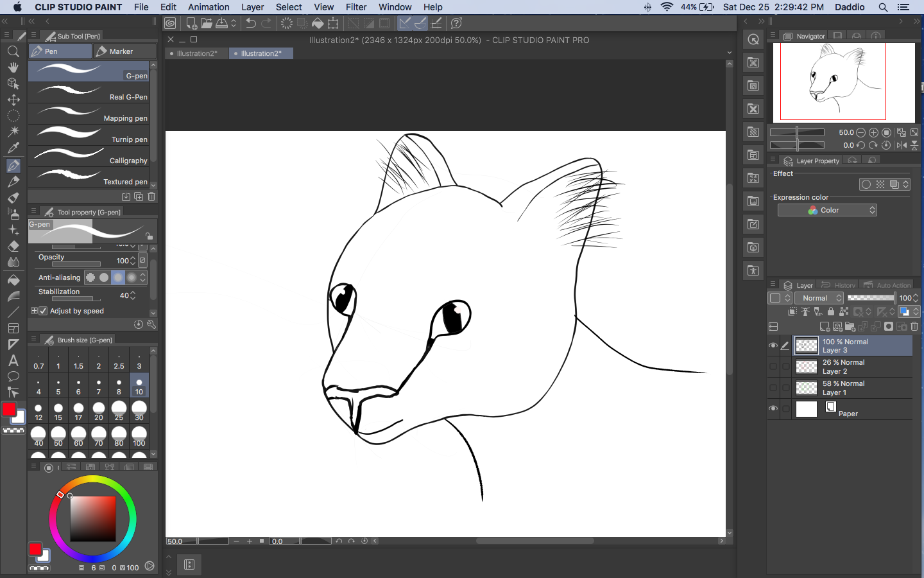Select the Fill bucket tool
Image resolution: width=924 pixels, height=578 pixels.
coord(13,280)
